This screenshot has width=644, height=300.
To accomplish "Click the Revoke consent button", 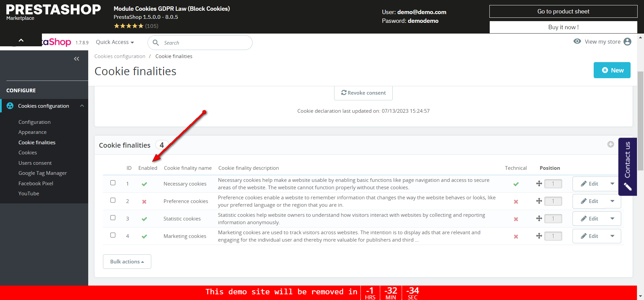I will [x=363, y=93].
